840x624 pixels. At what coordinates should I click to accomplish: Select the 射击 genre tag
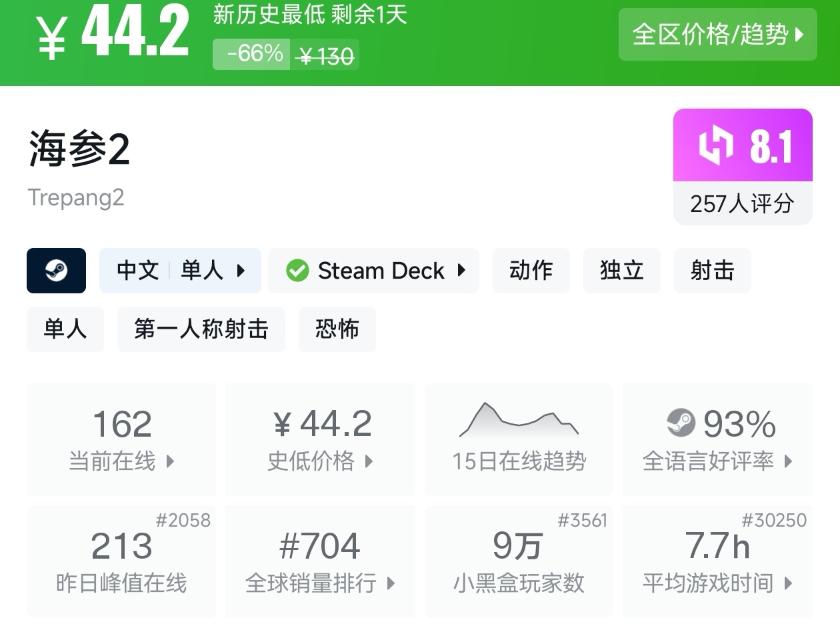click(712, 271)
